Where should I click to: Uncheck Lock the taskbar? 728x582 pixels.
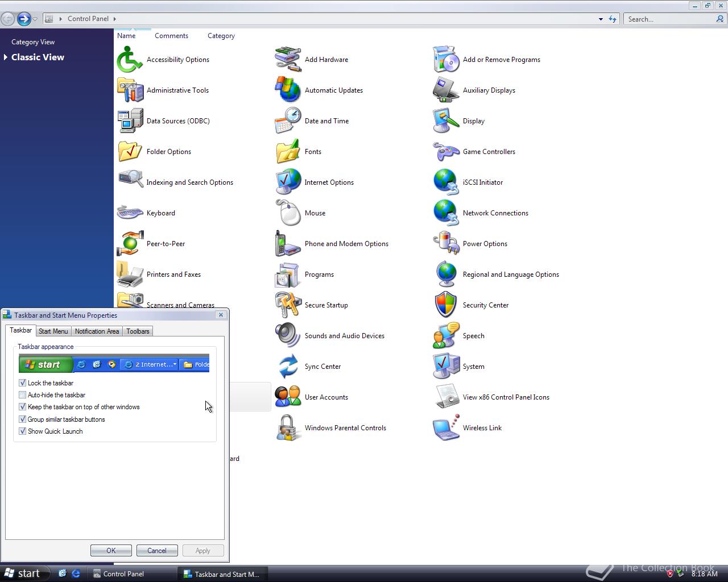coord(23,383)
